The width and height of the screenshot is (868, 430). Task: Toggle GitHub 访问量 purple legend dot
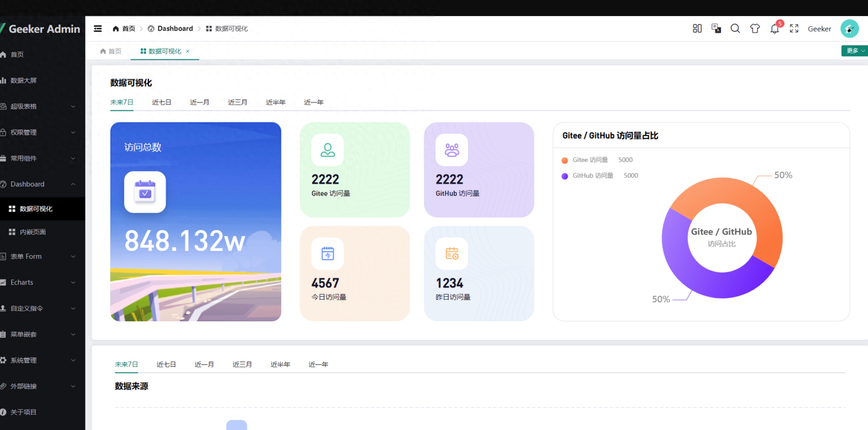click(x=565, y=176)
